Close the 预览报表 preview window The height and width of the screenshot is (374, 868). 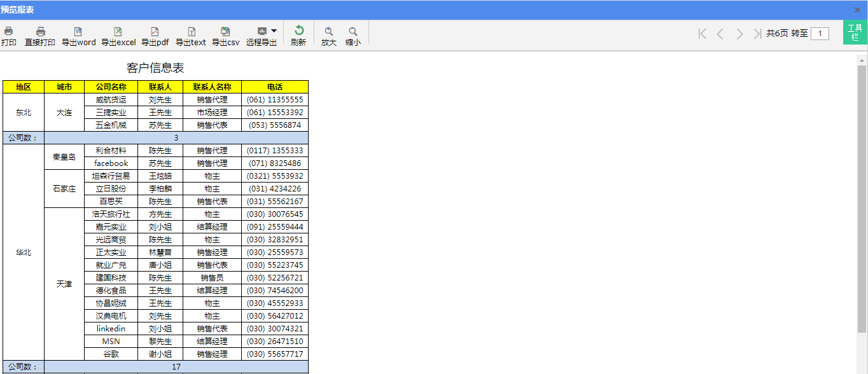click(x=857, y=10)
